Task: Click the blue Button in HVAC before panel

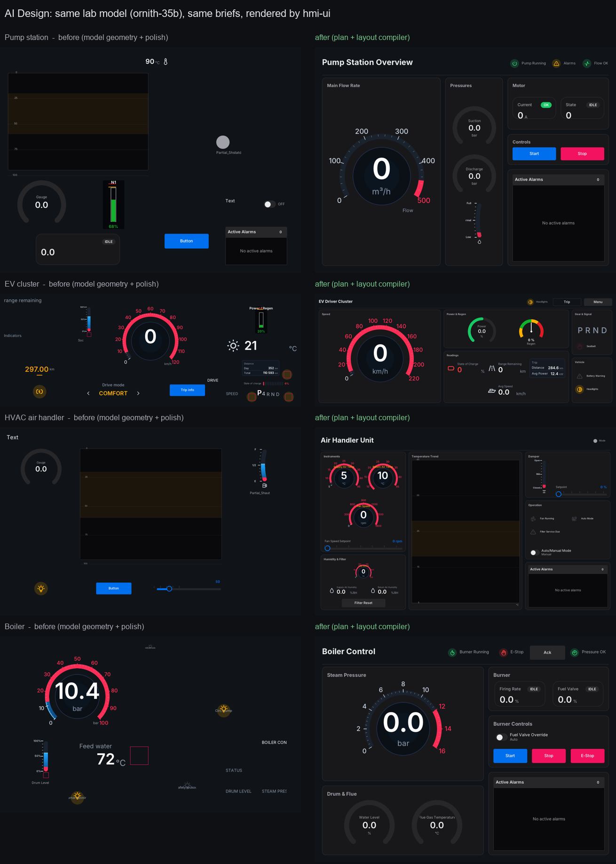Action: pyautogui.click(x=114, y=588)
